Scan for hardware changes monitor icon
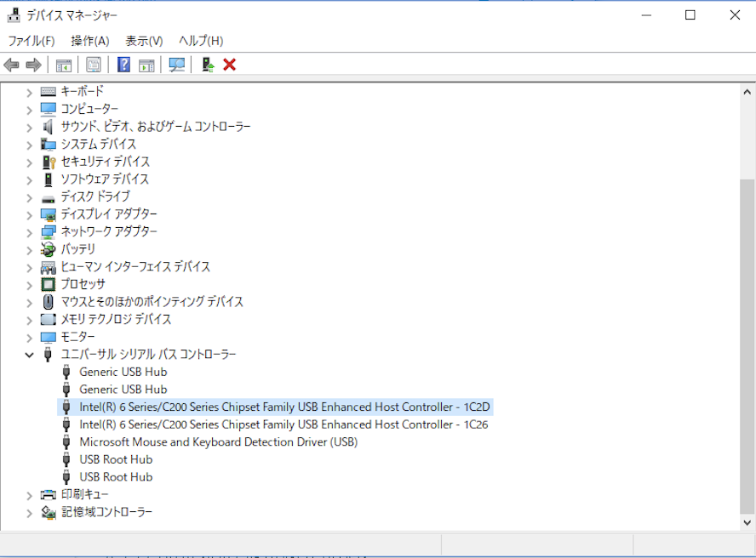The width and height of the screenshot is (756, 558). tap(177, 65)
